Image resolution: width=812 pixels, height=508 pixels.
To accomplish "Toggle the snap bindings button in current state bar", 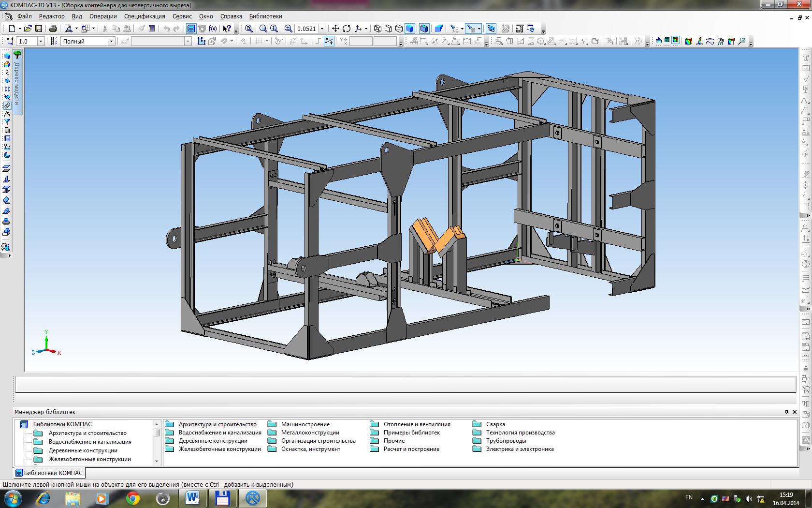I will (x=329, y=41).
